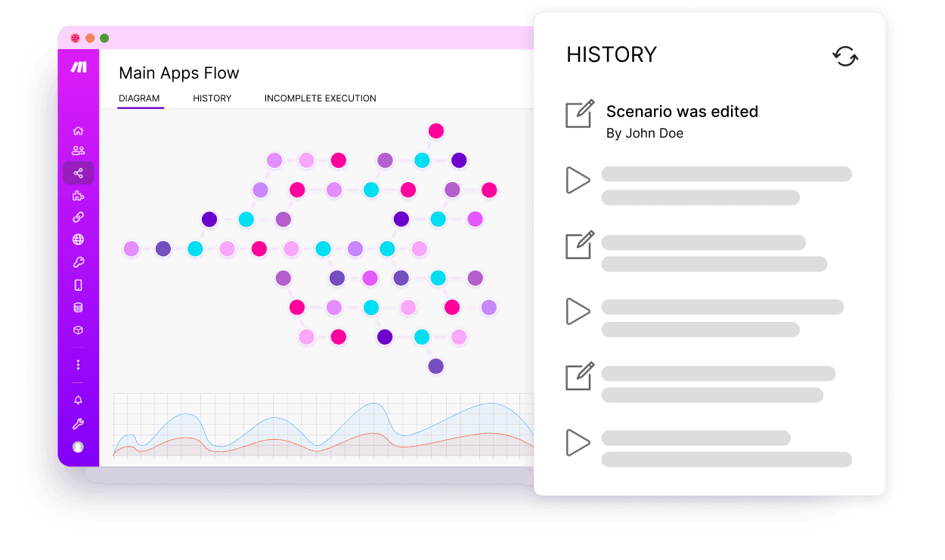The width and height of the screenshot is (945, 560).
Task: Open the Webhooks globe icon
Action: click(78, 240)
